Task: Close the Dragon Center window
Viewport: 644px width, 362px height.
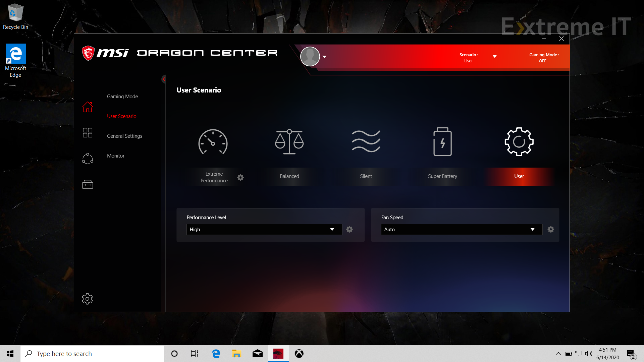Action: [561, 39]
